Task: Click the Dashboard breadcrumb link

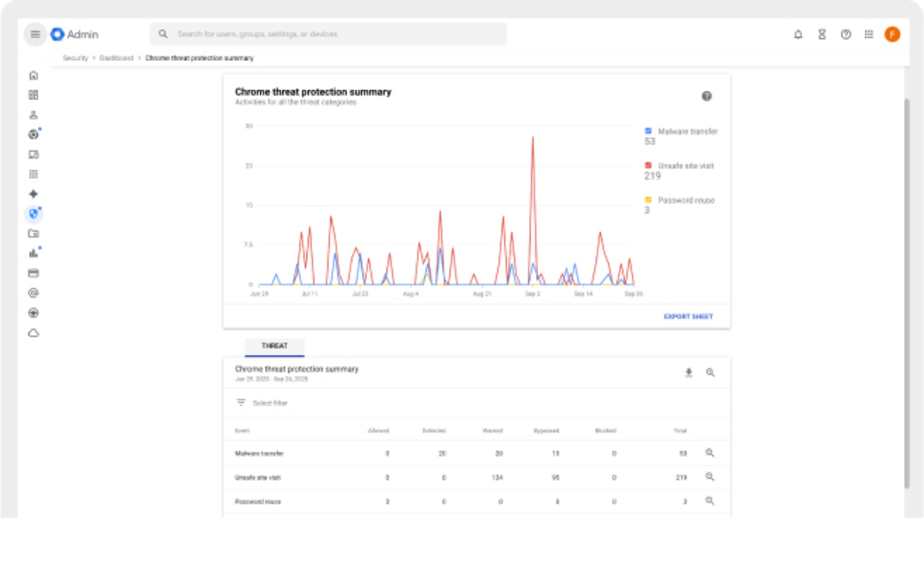Action: pyautogui.click(x=116, y=58)
